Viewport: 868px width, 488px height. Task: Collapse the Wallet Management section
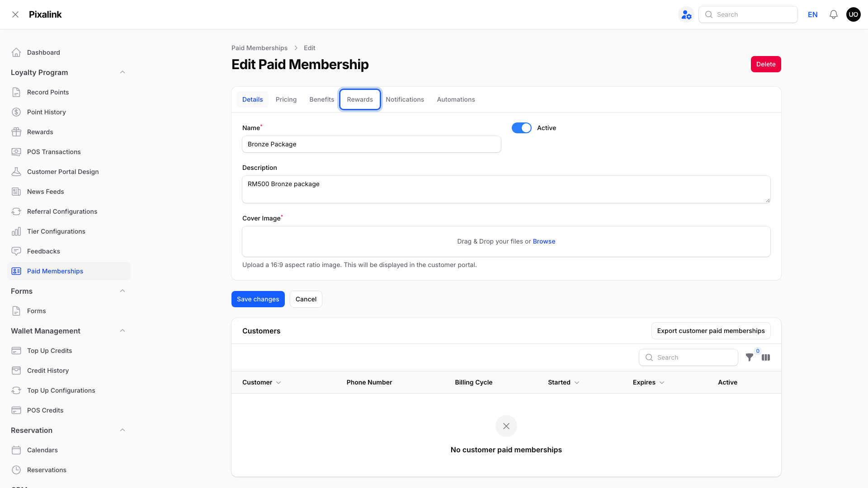point(123,331)
